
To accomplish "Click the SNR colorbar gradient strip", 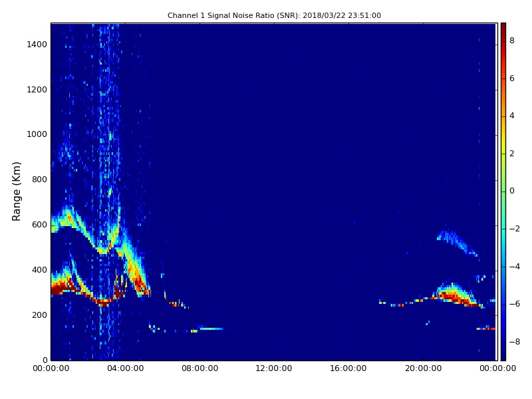I will [503, 192].
